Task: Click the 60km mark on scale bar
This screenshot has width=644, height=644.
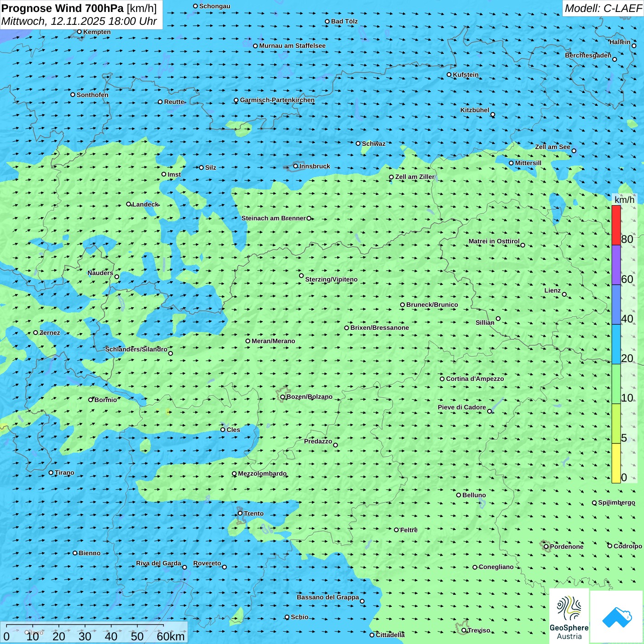Action: coord(170,636)
